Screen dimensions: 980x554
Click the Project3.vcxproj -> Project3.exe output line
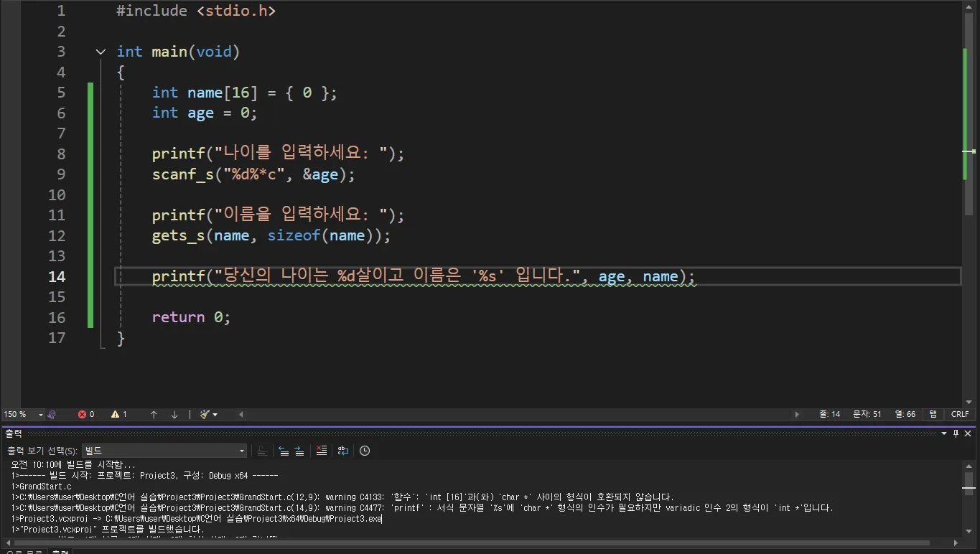(197, 518)
